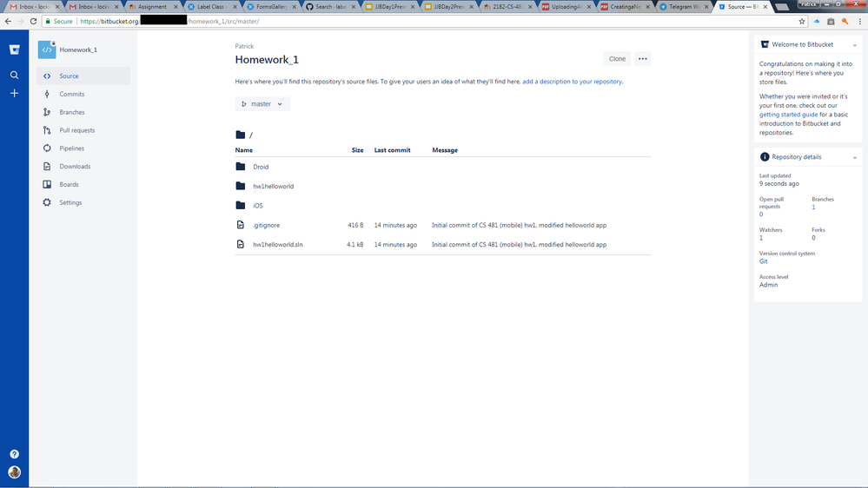
Task: Click the user avatar at bottom left
Action: click(15, 472)
